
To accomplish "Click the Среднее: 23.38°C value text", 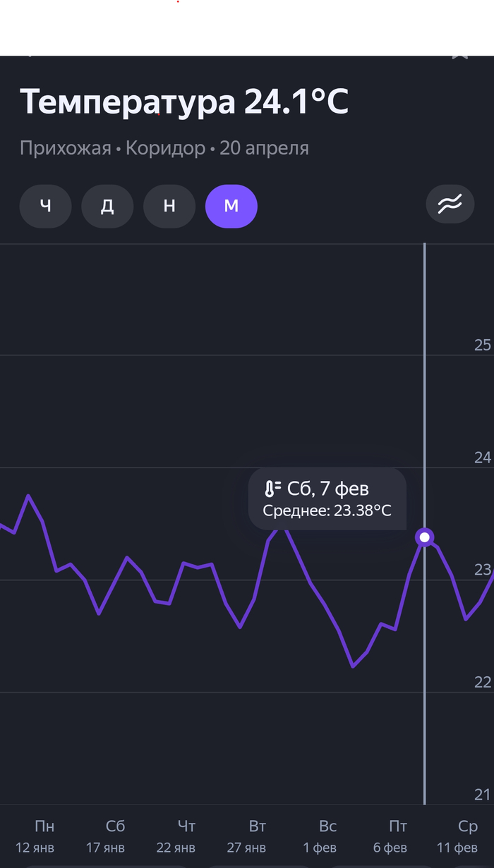I will (x=327, y=511).
